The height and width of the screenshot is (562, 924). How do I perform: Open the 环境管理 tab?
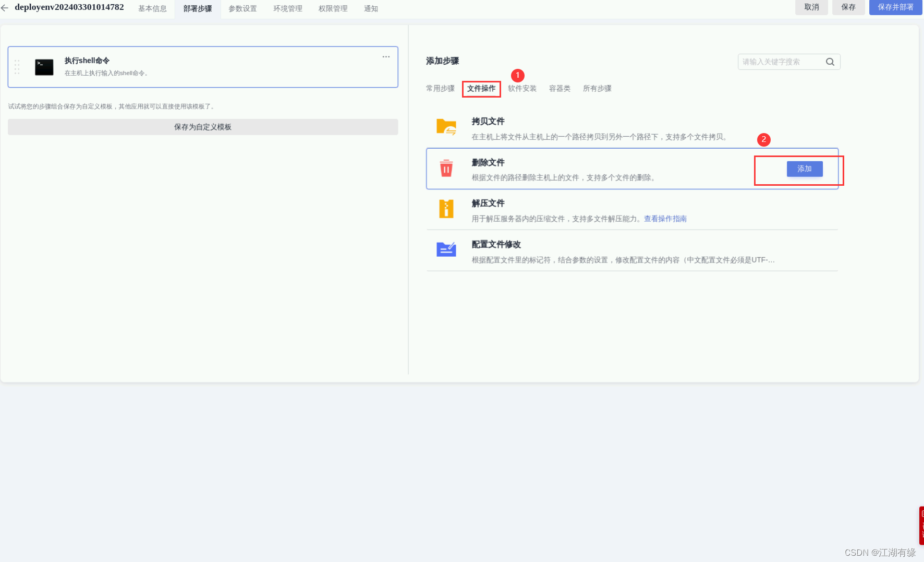coord(287,8)
